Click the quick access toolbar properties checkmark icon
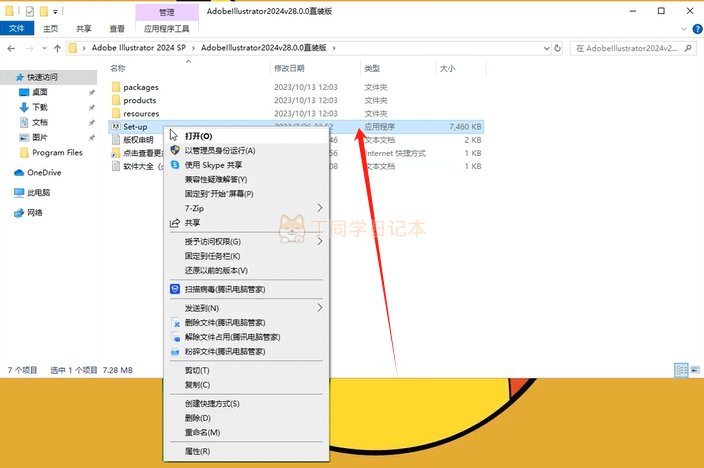704x468 pixels. tap(30, 11)
